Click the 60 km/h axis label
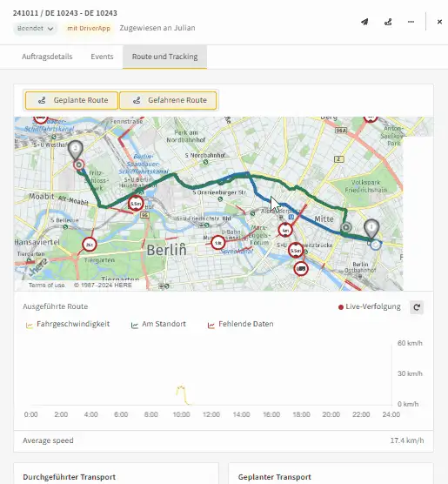The image size is (448, 484). [x=410, y=343]
